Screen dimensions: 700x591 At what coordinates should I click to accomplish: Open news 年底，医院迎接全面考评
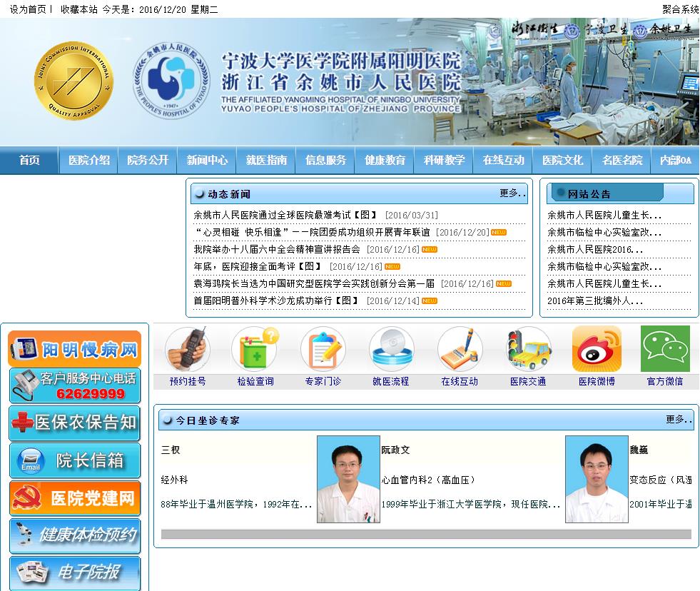(x=258, y=266)
